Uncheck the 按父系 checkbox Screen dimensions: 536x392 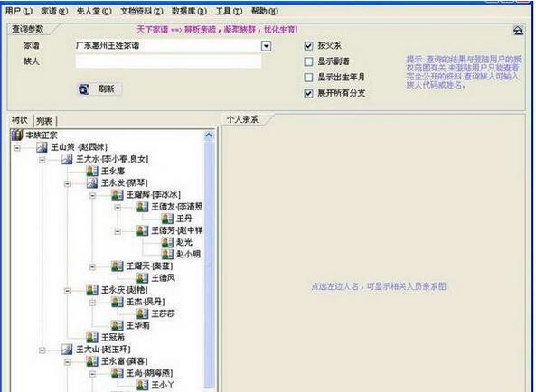[308, 45]
